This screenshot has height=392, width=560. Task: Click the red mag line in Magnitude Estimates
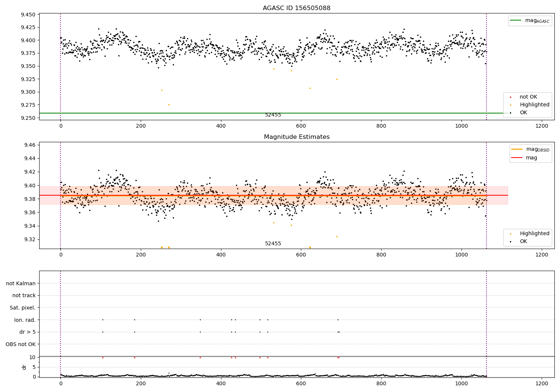(273, 195)
